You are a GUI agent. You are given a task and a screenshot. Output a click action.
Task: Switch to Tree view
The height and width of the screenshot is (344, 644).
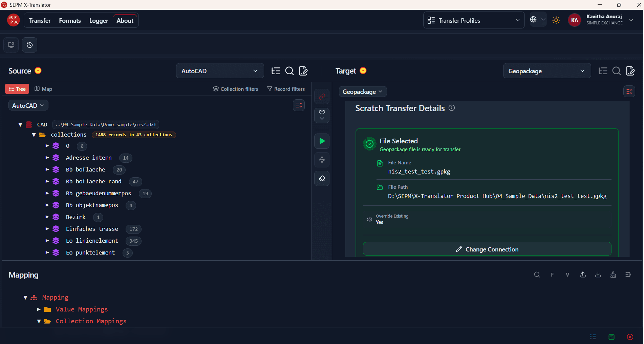pyautogui.click(x=17, y=89)
